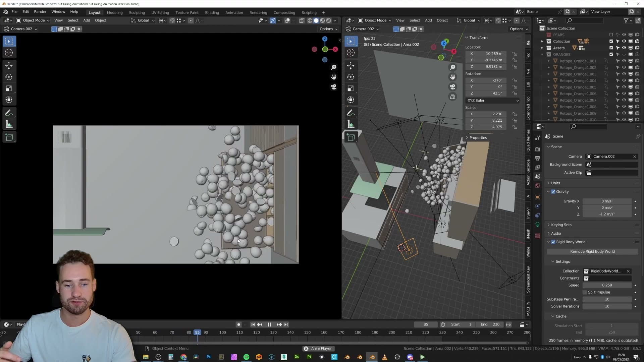
Task: Open the XYZ Euler rotation mode dropdown
Action: point(493,101)
